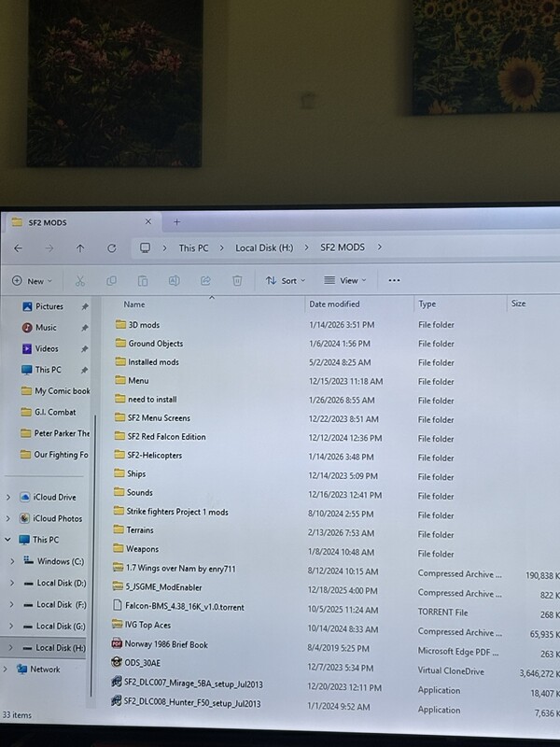
Task: Open iCloud Photos in the sidebar
Action: click(51, 518)
